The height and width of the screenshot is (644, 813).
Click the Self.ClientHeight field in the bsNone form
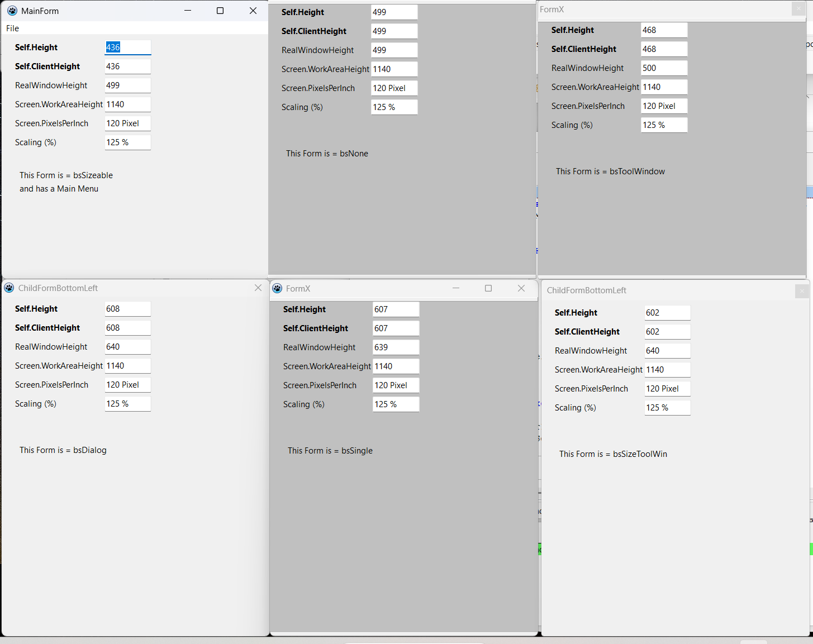click(x=394, y=31)
